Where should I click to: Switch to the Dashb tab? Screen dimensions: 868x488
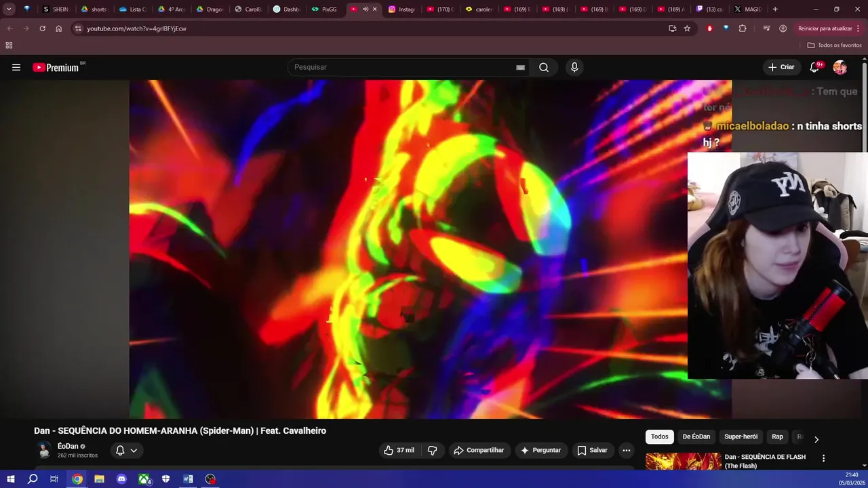(x=287, y=9)
